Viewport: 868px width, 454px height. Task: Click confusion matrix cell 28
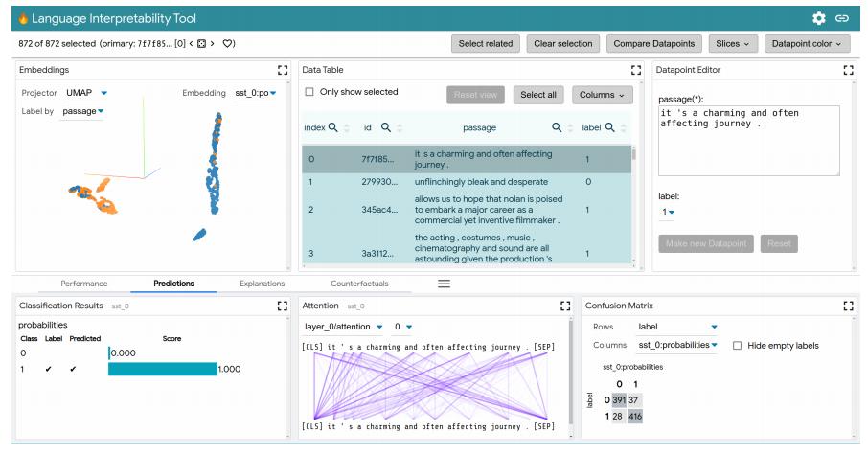click(x=617, y=416)
